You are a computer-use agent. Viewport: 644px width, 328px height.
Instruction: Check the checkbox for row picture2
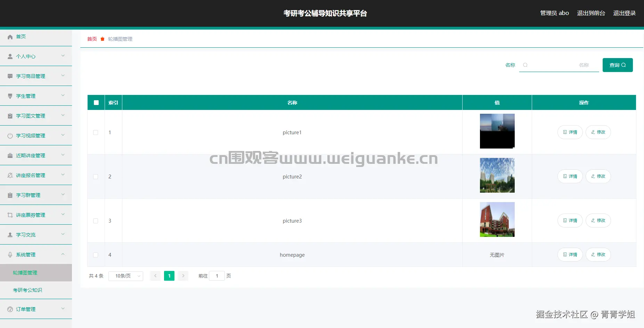tap(96, 176)
